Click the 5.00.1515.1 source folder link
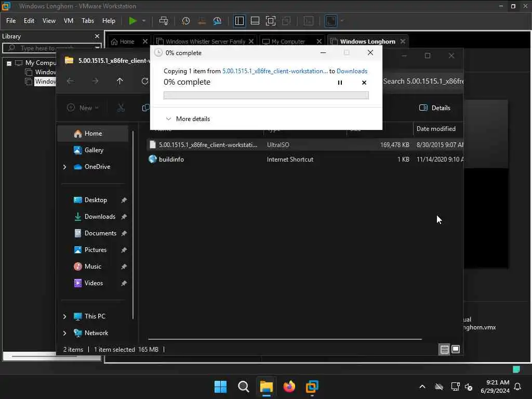The height and width of the screenshot is (399, 532). (x=275, y=71)
